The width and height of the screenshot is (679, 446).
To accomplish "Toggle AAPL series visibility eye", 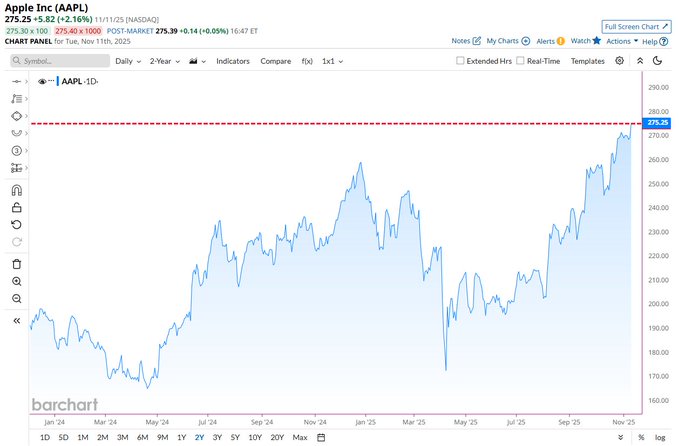I will tap(42, 81).
